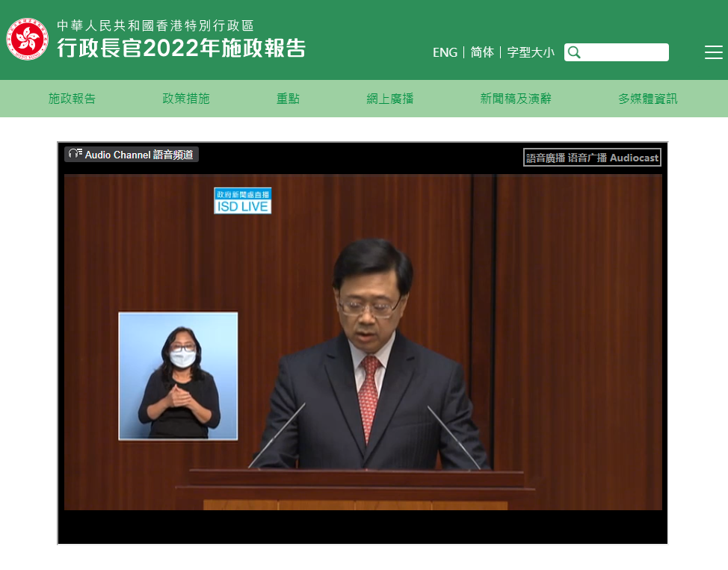Click the headphone Audio Channel icon
Image resolution: width=728 pixels, height=570 pixels.
pos(75,154)
